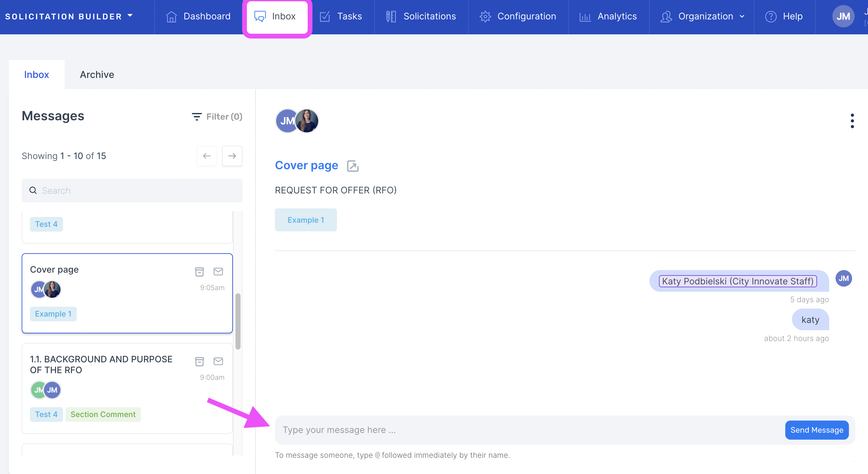Mark Background and Purpose conversation unread
The height and width of the screenshot is (474, 868).
(x=218, y=361)
